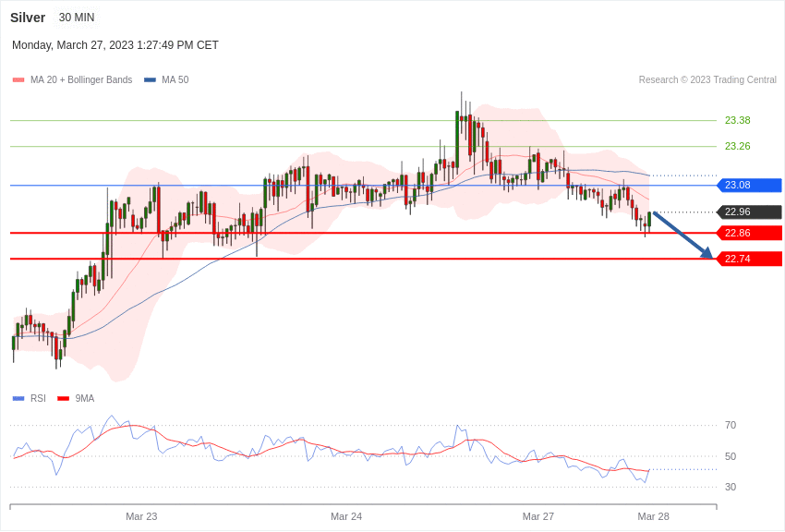The width and height of the screenshot is (785, 532).
Task: Select the red 22.74 support price tag
Action: 750,260
